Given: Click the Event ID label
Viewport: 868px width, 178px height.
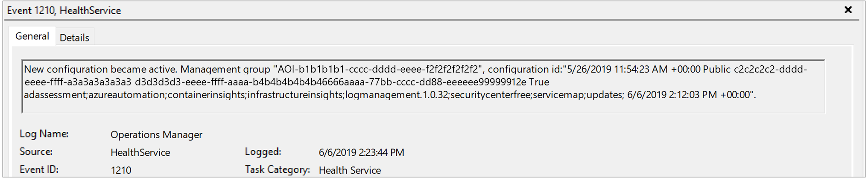Looking at the screenshot, I should pyautogui.click(x=39, y=169).
